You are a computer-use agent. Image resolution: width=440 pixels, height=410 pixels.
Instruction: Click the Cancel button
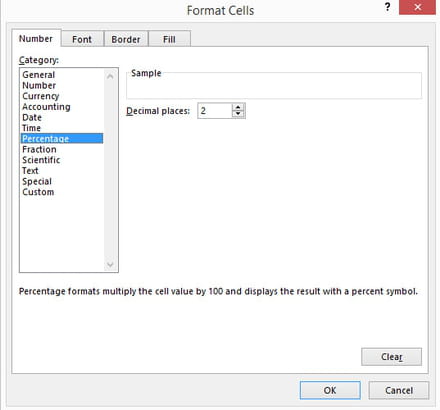click(x=399, y=390)
